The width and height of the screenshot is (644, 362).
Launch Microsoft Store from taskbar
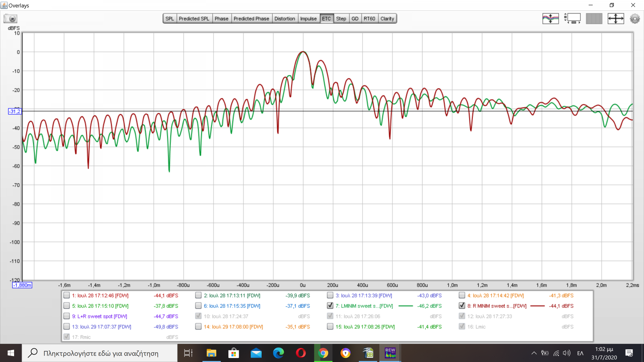point(233,353)
